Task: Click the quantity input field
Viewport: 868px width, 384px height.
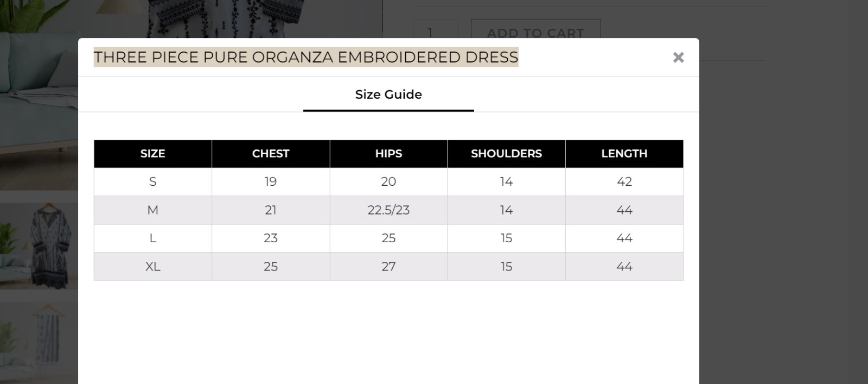Action: tap(436, 30)
